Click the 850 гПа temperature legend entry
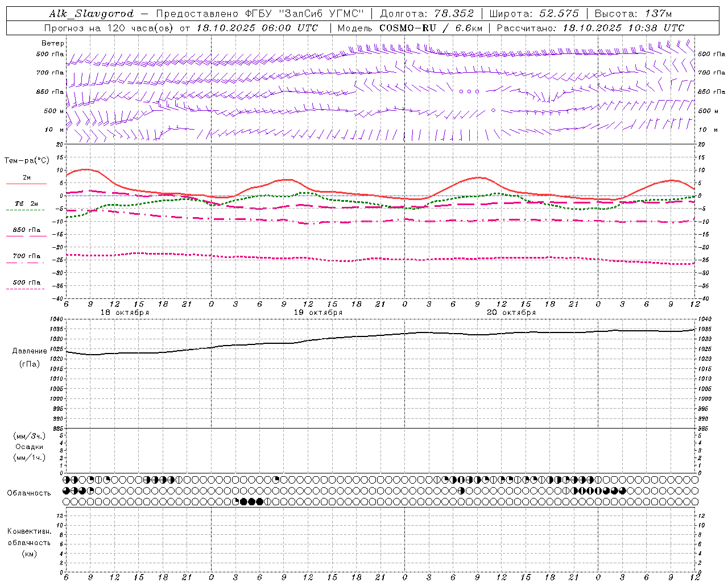Screen dimensions: 728x582 [27, 230]
